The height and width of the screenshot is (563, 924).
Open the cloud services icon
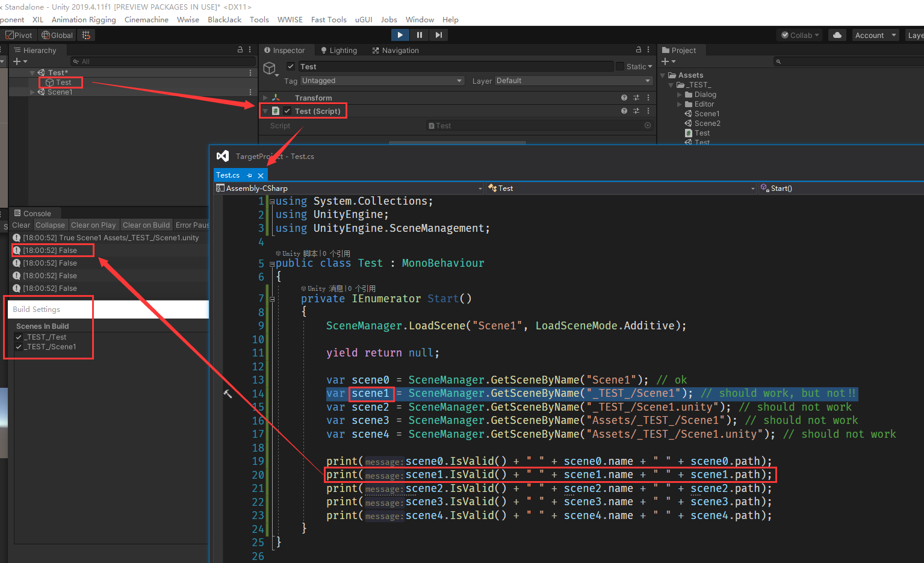click(837, 35)
